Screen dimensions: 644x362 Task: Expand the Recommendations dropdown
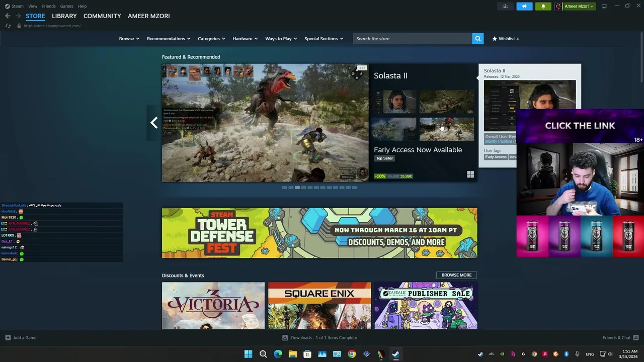click(169, 39)
